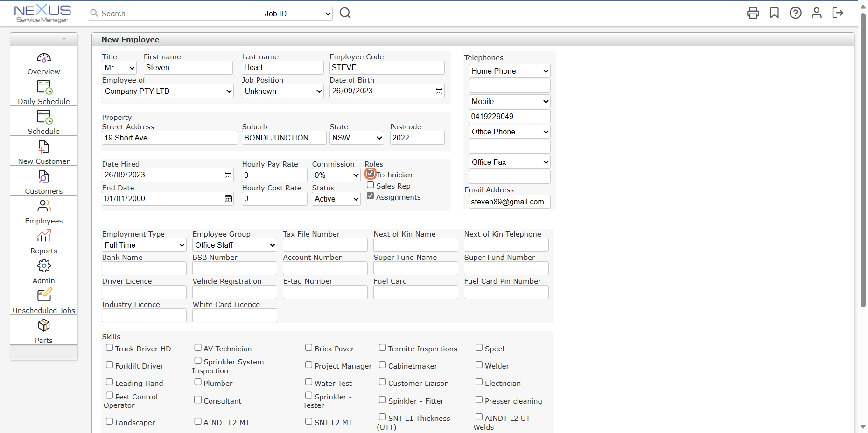Image resolution: width=868 pixels, height=433 pixels.
Task: Go to Reports via sidebar icon
Action: [43, 240]
